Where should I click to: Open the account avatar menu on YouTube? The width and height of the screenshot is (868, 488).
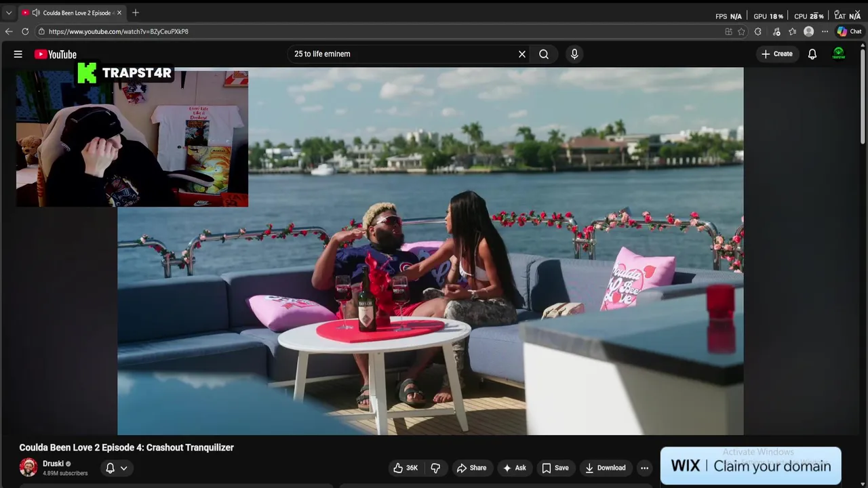[x=839, y=54]
